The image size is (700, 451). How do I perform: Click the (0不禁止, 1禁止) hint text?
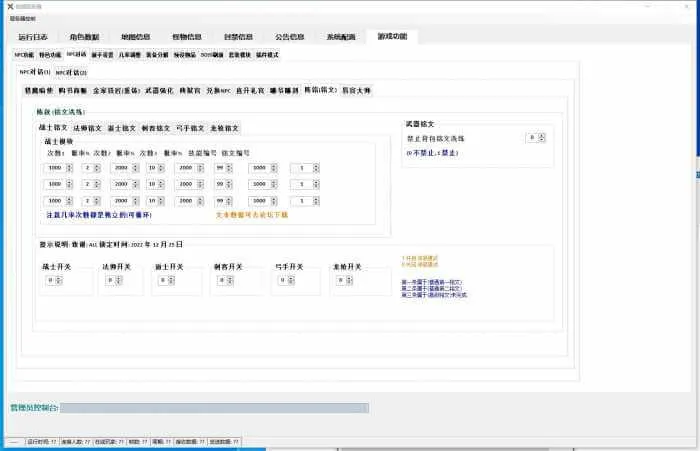click(432, 153)
